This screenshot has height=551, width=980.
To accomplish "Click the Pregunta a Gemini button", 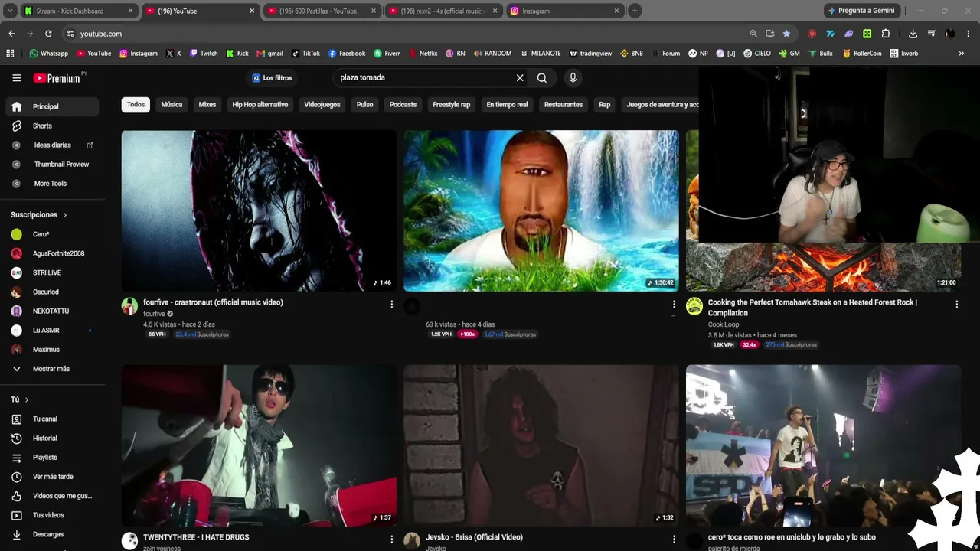I will [x=861, y=11].
